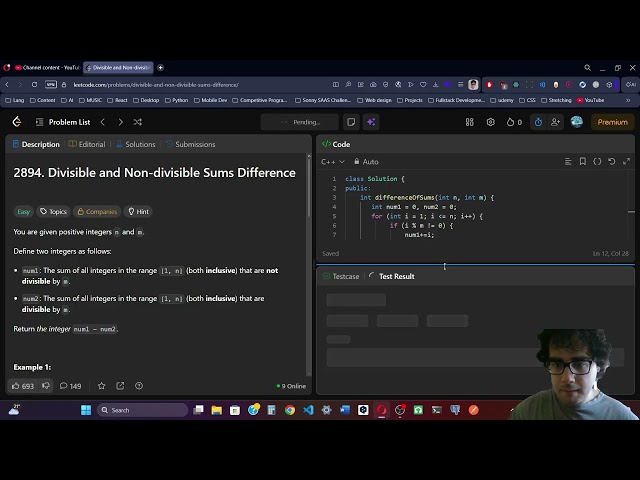
Task: Click the invite user icon
Action: pyautogui.click(x=555, y=122)
